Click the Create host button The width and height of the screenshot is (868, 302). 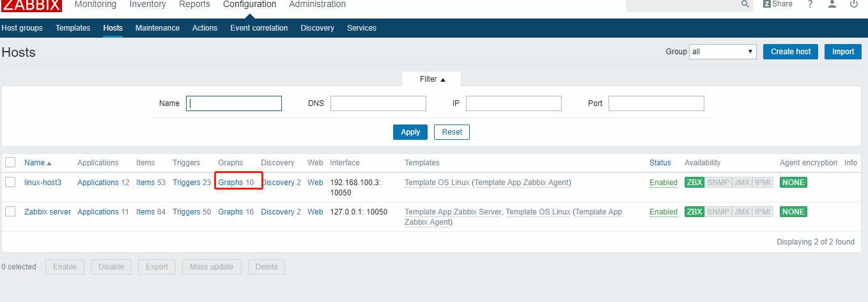[791, 52]
